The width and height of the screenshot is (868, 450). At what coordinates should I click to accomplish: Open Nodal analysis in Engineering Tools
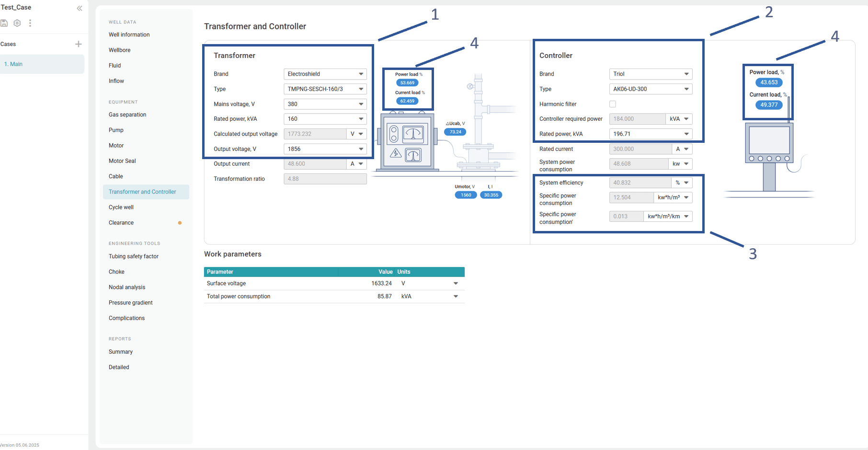pyautogui.click(x=127, y=287)
